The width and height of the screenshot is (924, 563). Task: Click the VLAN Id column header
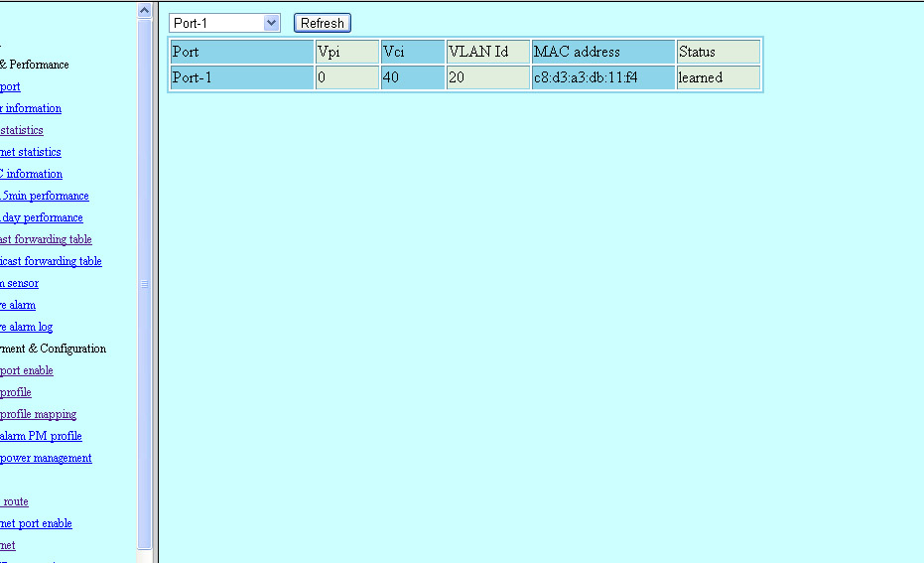[487, 52]
